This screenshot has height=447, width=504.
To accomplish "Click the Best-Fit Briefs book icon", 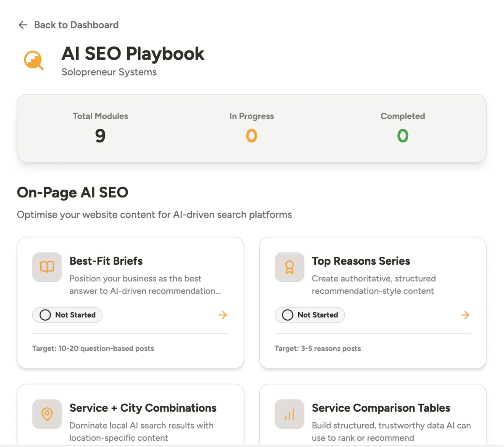I will click(47, 267).
